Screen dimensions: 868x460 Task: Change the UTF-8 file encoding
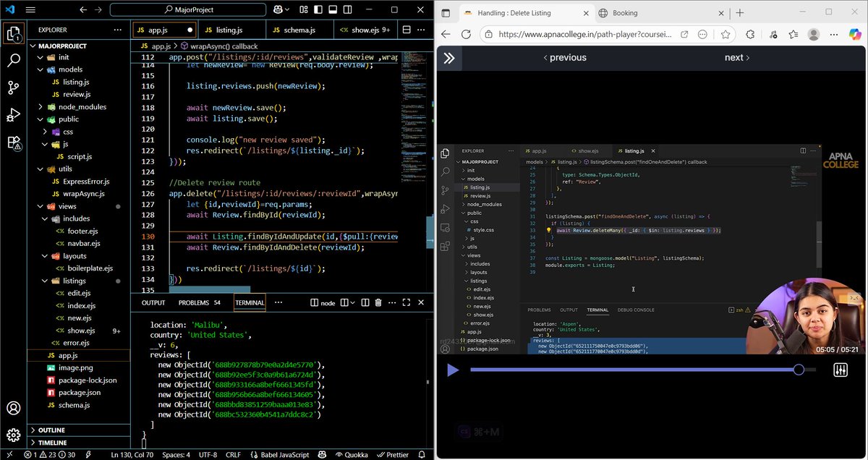click(208, 455)
